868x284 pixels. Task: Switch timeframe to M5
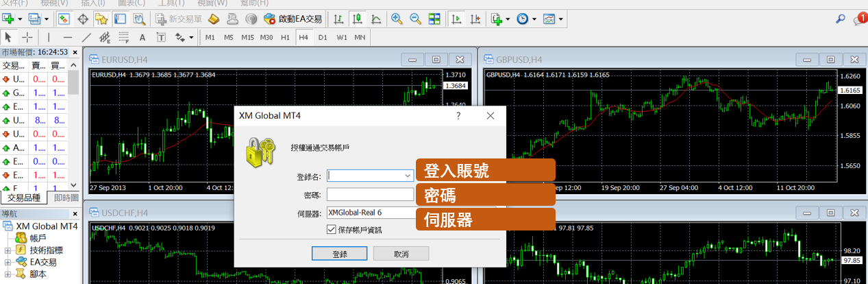click(x=229, y=37)
